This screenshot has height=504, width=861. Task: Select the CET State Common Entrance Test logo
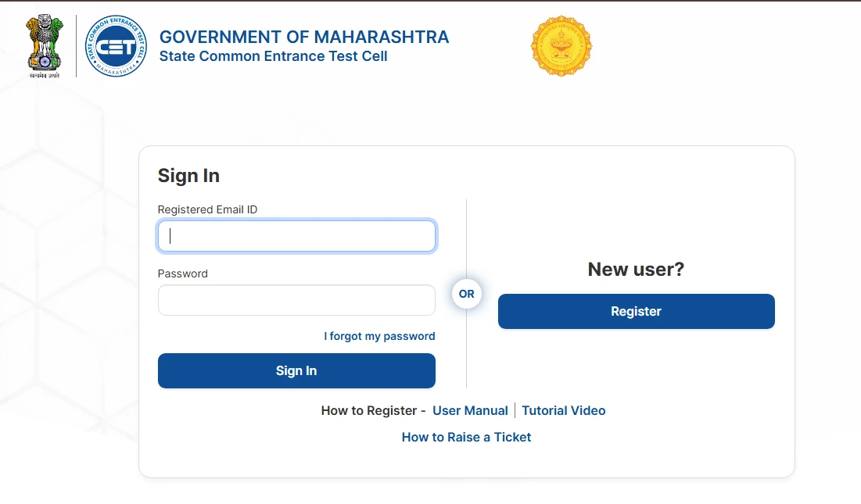(x=115, y=45)
